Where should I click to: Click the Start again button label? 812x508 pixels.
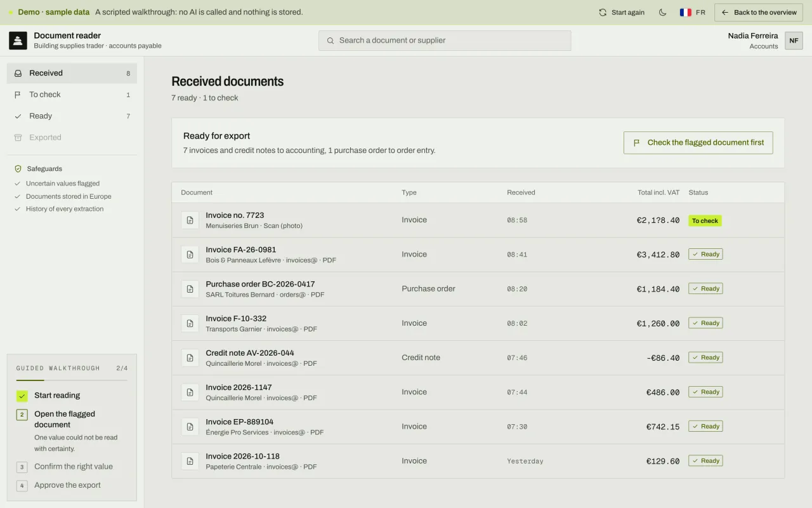pyautogui.click(x=628, y=12)
